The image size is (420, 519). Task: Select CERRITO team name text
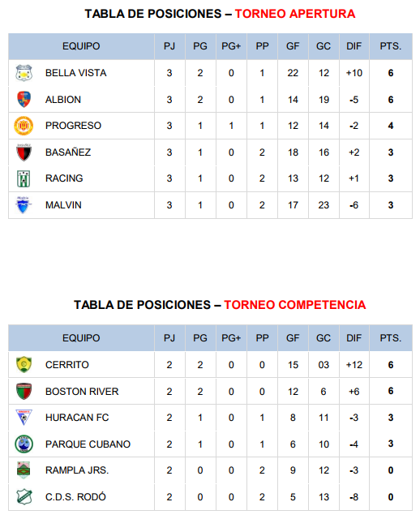pyautogui.click(x=67, y=365)
